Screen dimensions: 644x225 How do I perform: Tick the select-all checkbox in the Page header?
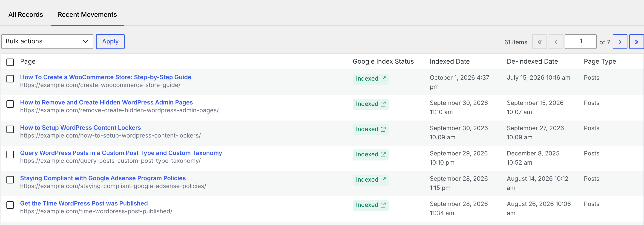point(10,62)
